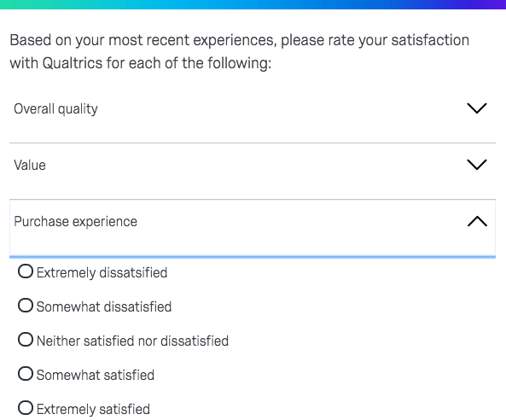Click the Overall quality row label

[55, 109]
